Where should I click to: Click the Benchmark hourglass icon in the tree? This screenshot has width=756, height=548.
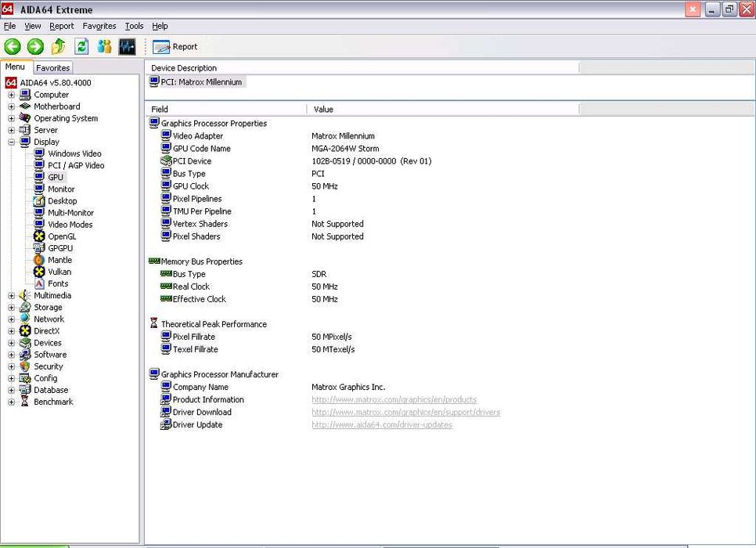coord(25,402)
